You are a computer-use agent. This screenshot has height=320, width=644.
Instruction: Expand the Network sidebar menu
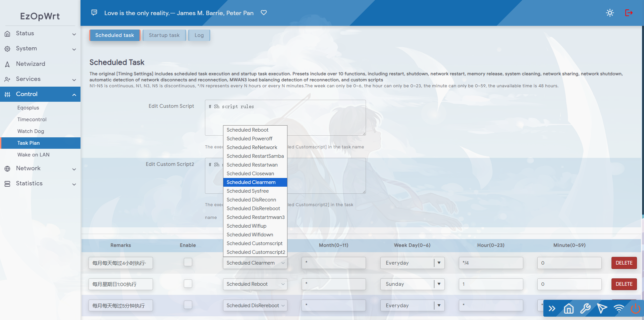40,168
